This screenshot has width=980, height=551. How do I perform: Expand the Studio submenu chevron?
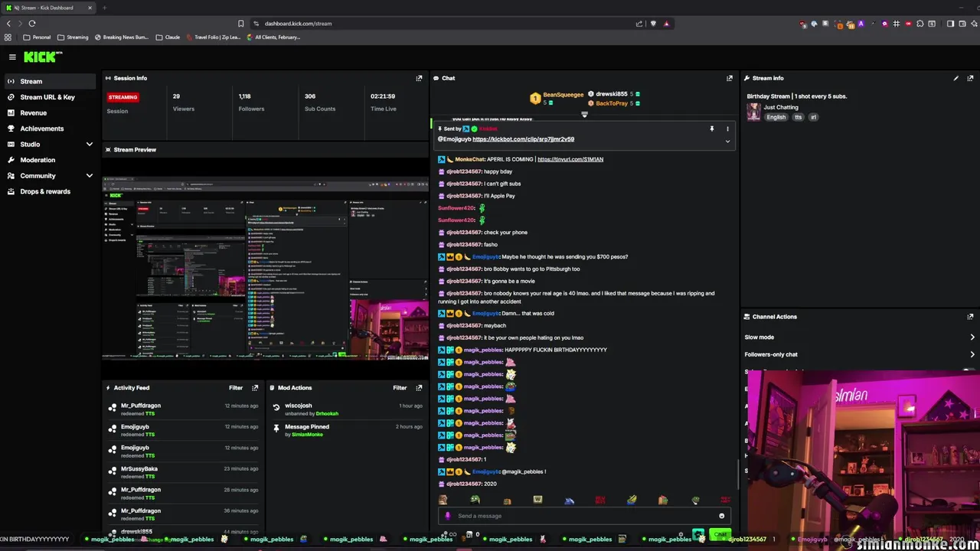89,144
